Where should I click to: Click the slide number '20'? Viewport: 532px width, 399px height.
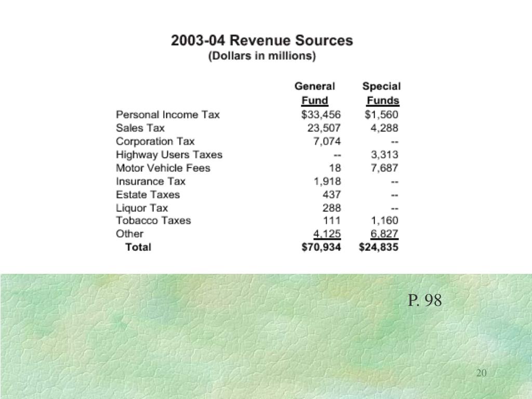click(482, 373)
